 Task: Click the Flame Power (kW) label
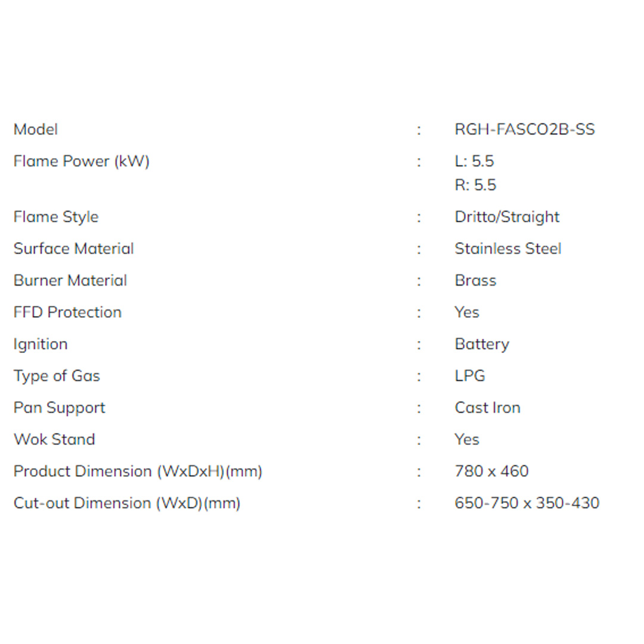[x=81, y=161]
